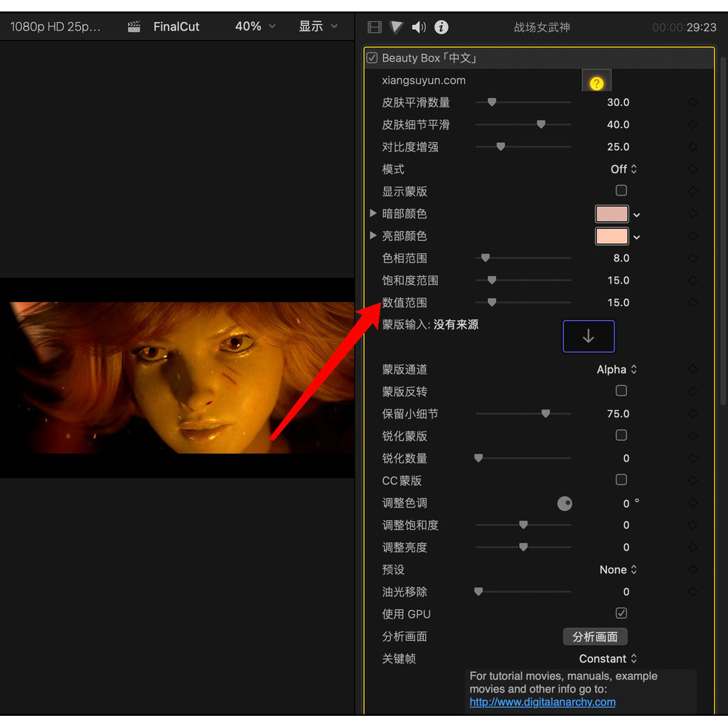
Task: Open the 预设 None popup menu
Action: coord(618,569)
